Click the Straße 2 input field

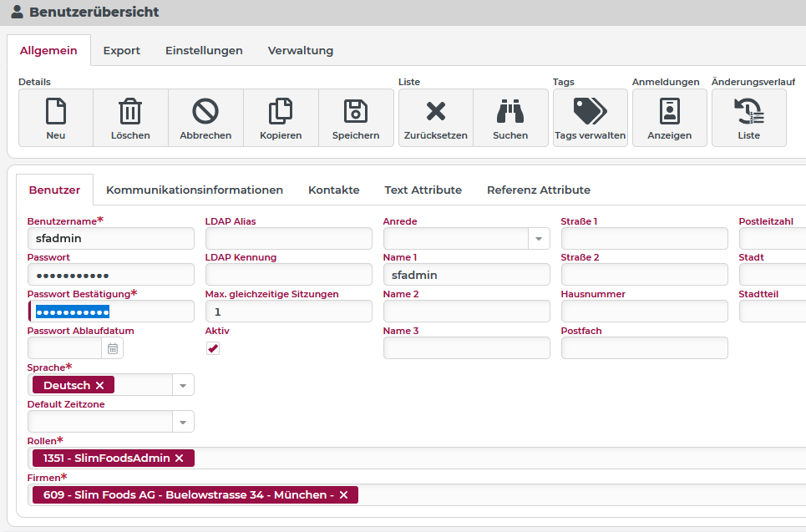click(x=645, y=275)
